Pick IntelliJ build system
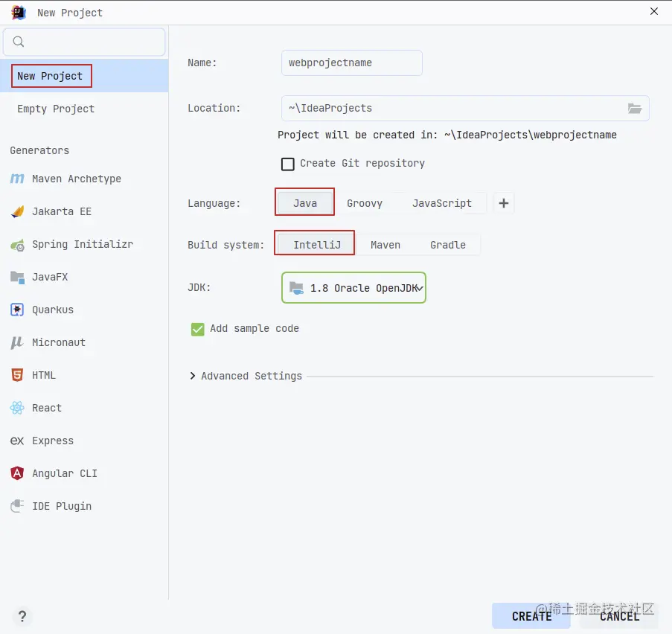This screenshot has height=634, width=672. (x=317, y=245)
